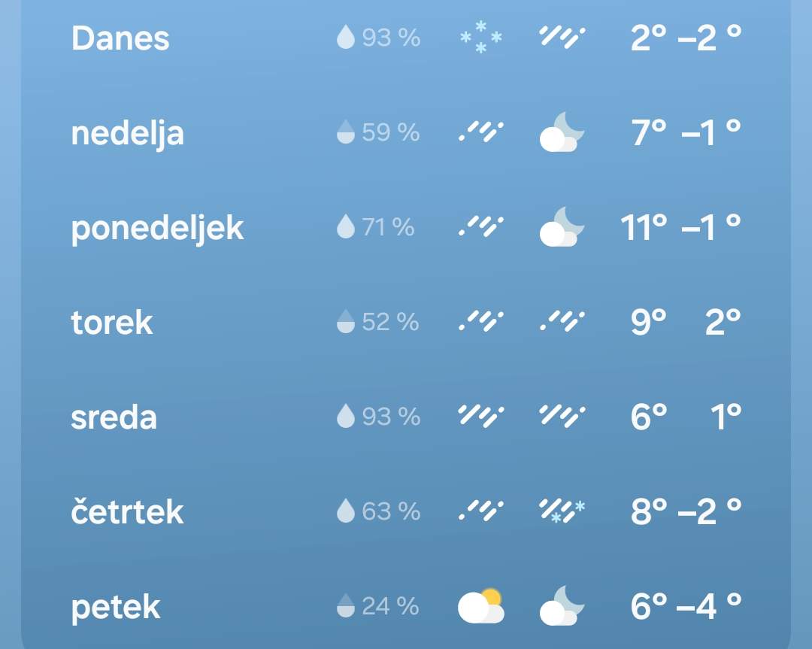Click the night rain icon for Danes
This screenshot has height=649, width=812.
[562, 38]
